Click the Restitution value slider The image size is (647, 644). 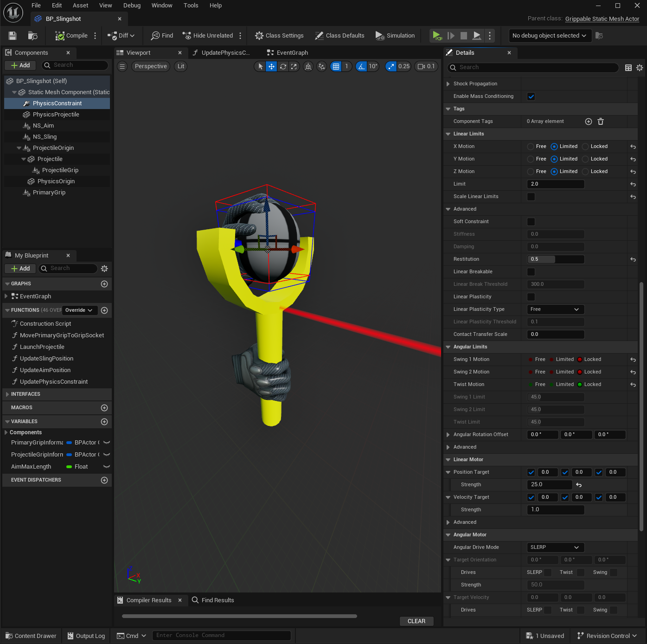(555, 259)
